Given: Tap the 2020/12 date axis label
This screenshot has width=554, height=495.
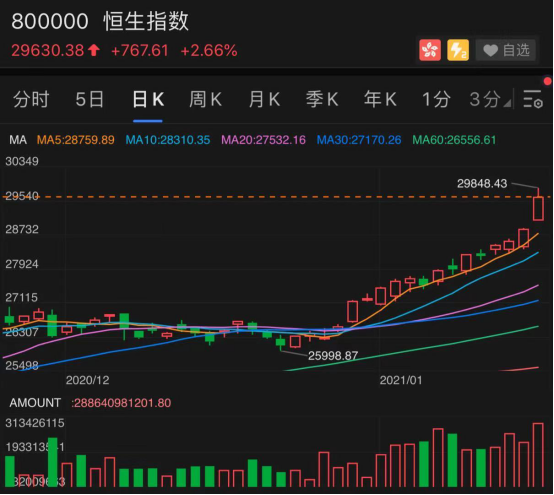Looking at the screenshot, I should [87, 380].
